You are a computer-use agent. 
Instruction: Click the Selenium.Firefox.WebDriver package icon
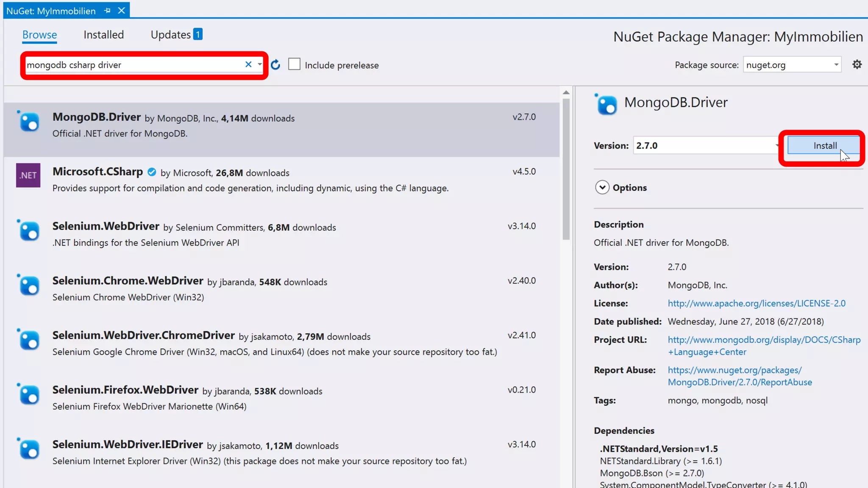[x=29, y=395]
